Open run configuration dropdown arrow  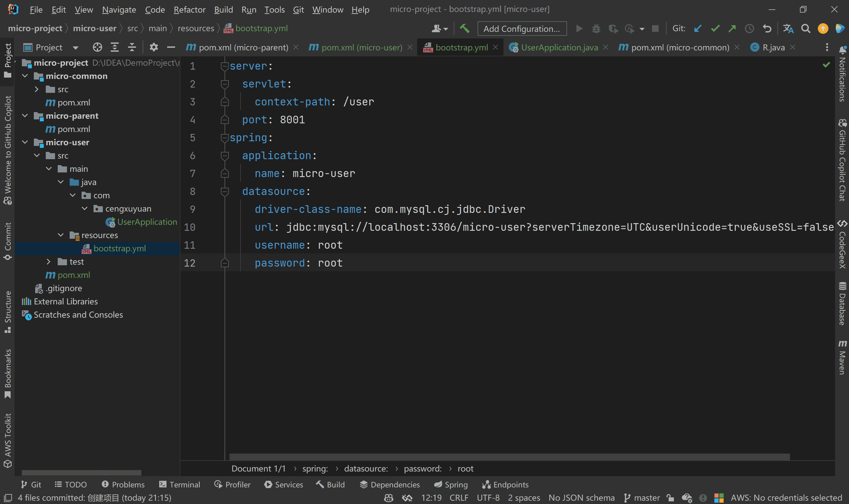642,29
